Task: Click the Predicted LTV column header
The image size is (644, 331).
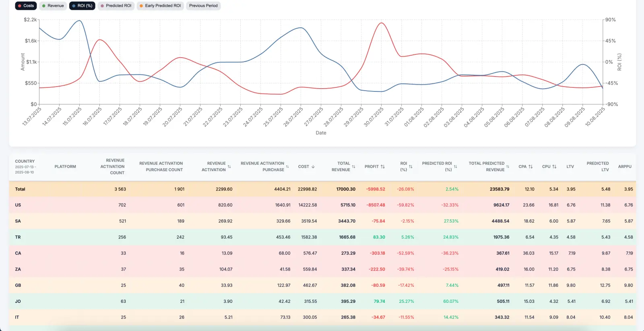Action: pyautogui.click(x=598, y=167)
